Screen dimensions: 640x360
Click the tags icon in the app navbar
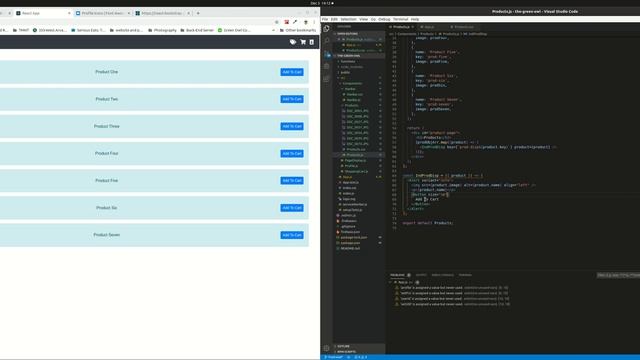(x=293, y=42)
